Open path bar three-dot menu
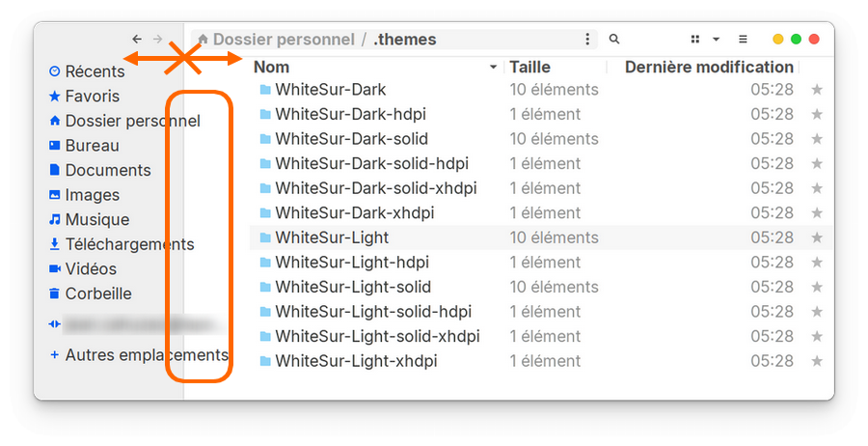Viewport: 868px width, 446px height. coord(587,40)
